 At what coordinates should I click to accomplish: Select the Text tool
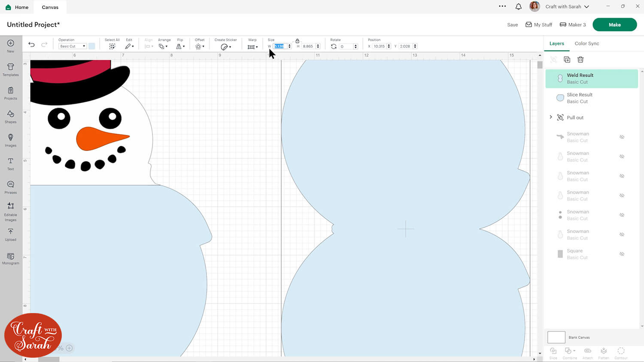click(x=10, y=163)
